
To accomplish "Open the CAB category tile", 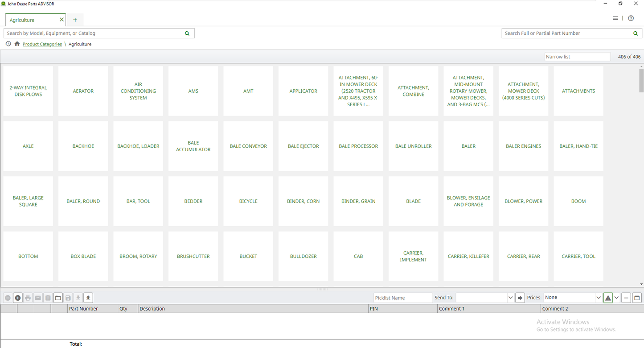I will (358, 257).
